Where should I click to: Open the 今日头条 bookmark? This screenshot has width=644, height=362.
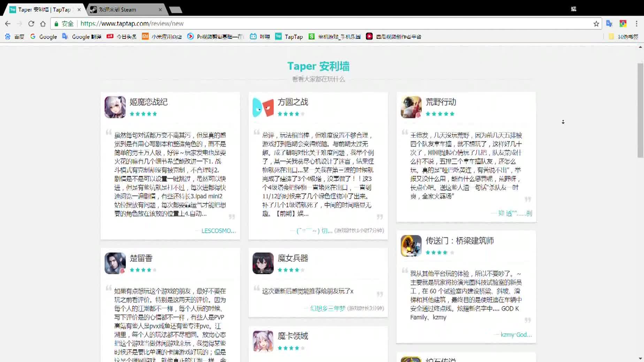coord(122,37)
